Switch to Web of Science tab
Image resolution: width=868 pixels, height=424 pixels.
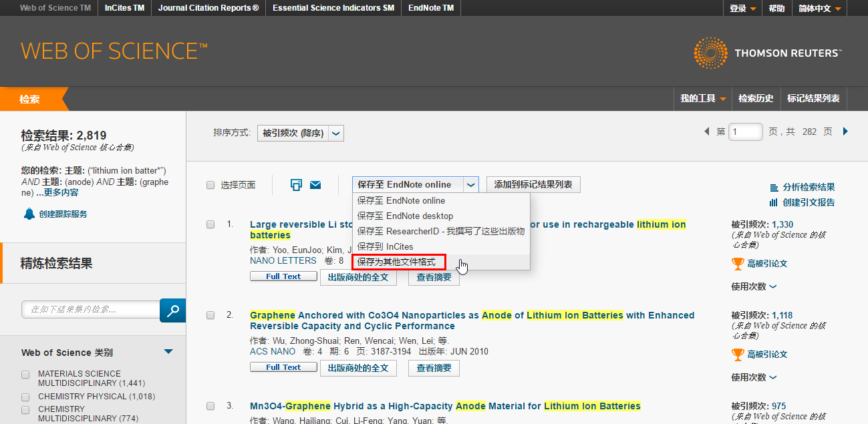tap(55, 9)
